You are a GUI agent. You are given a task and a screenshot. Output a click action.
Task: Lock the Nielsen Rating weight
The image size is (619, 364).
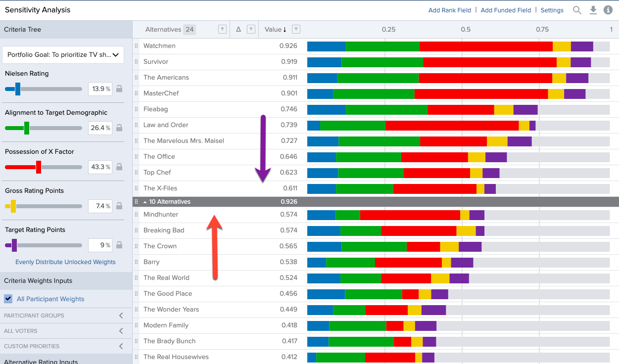119,89
